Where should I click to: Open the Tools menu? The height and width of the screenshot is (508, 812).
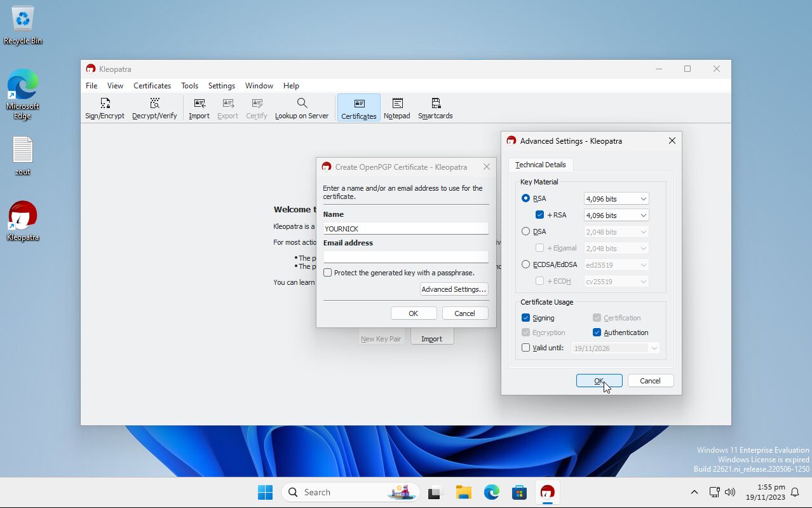[189, 86]
